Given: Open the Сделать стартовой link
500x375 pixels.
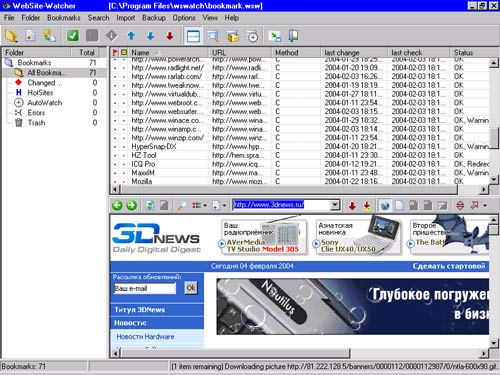Looking at the screenshot, I should tap(449, 266).
